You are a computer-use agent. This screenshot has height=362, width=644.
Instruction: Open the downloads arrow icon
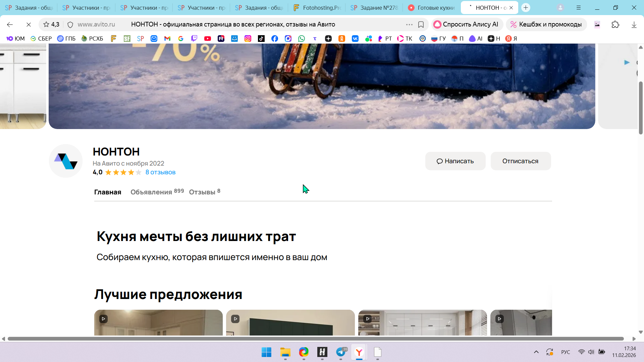click(634, 24)
